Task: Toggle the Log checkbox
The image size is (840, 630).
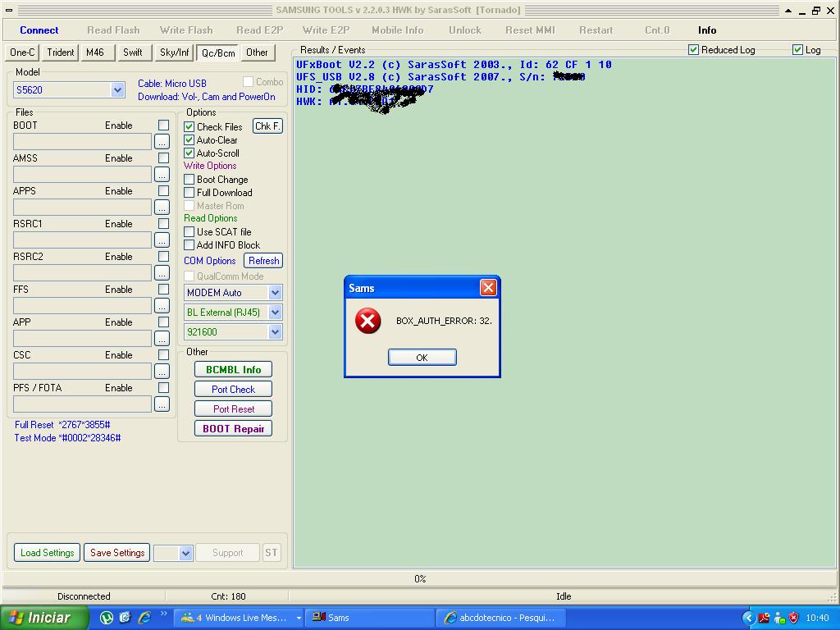Action: coord(797,50)
